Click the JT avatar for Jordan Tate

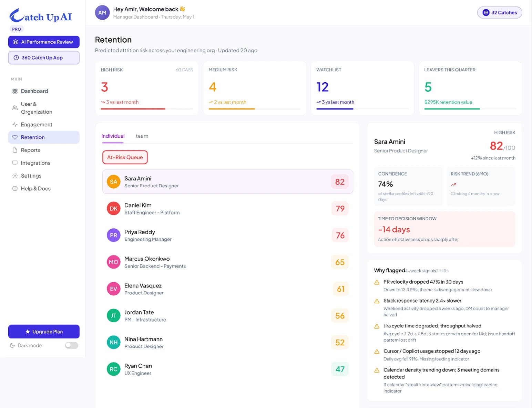pos(113,316)
